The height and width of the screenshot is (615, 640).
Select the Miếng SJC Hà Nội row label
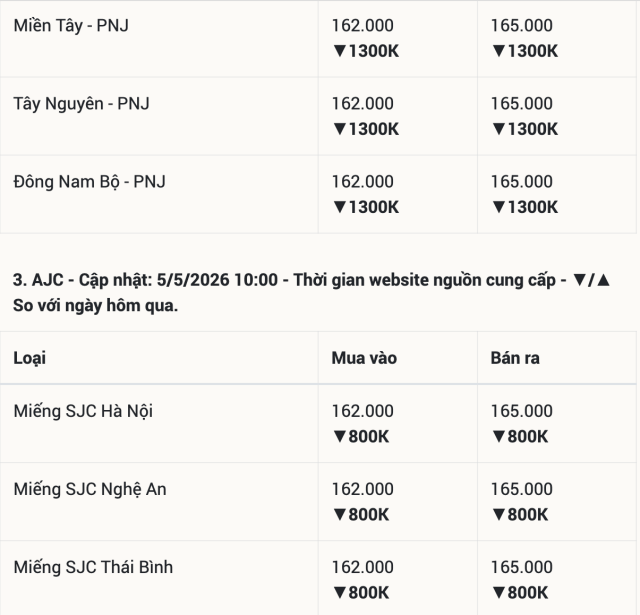tap(83, 411)
